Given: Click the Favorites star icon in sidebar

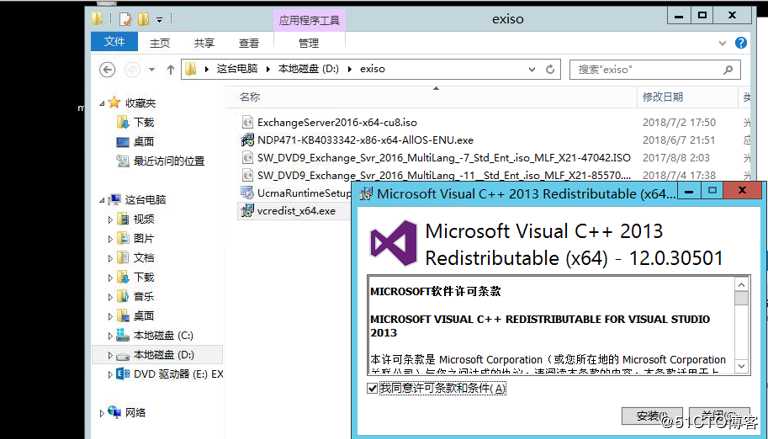Looking at the screenshot, I should 114,102.
